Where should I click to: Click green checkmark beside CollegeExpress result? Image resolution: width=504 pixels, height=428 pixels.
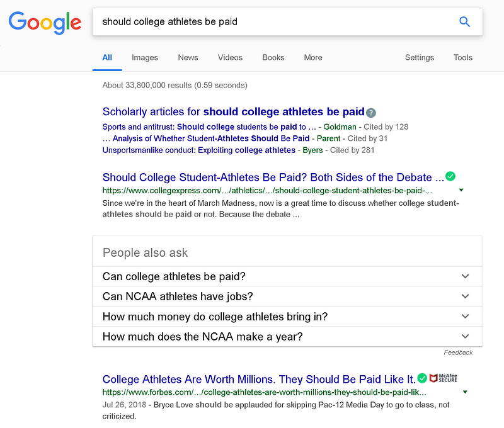point(450,177)
